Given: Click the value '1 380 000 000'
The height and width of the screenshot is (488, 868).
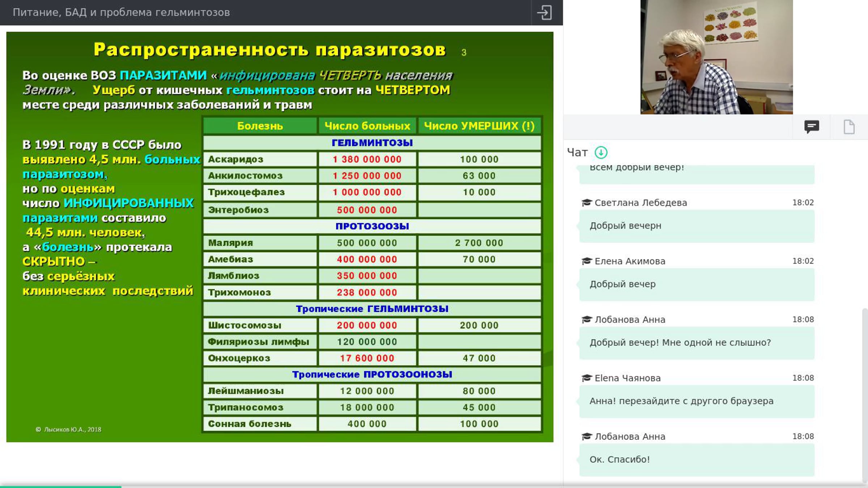Looking at the screenshot, I should click(367, 160).
